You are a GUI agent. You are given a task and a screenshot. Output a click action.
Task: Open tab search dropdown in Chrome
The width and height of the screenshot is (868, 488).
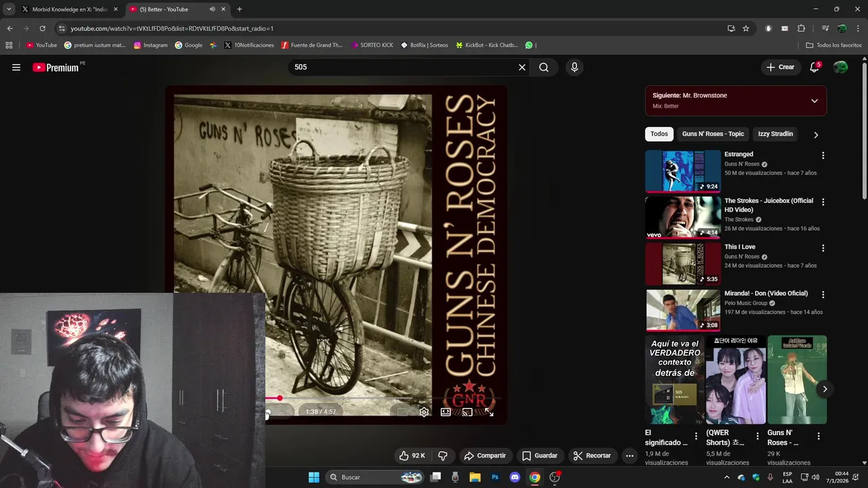click(x=9, y=9)
